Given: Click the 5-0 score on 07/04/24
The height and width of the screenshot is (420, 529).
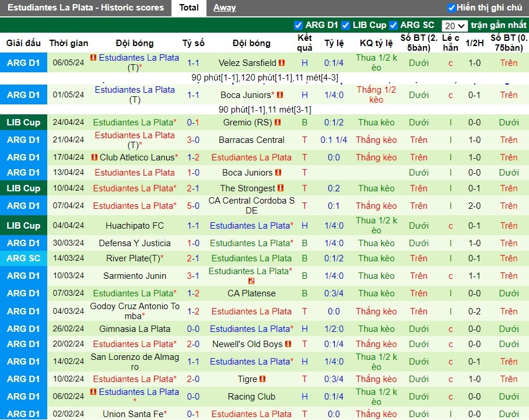Looking at the screenshot, I should point(193,205).
